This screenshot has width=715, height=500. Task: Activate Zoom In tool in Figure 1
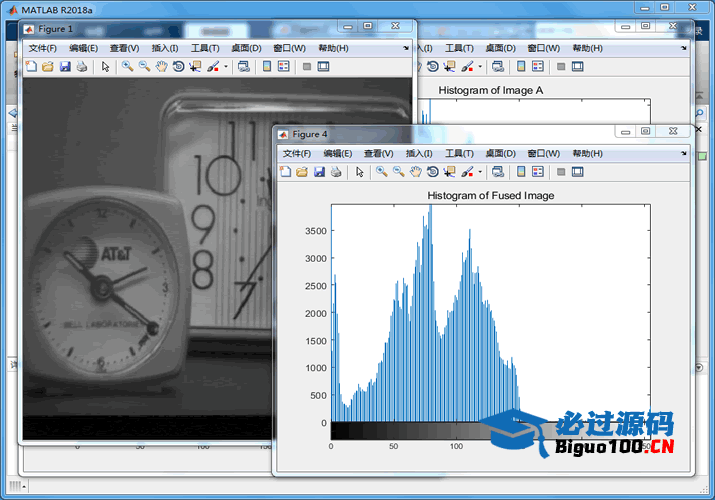tap(128, 67)
